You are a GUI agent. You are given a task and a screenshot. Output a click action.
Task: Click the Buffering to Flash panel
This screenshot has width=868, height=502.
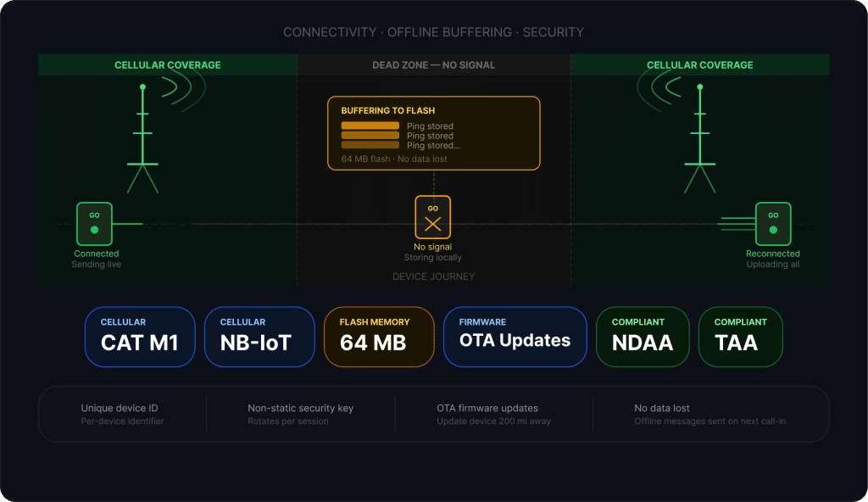[434, 133]
